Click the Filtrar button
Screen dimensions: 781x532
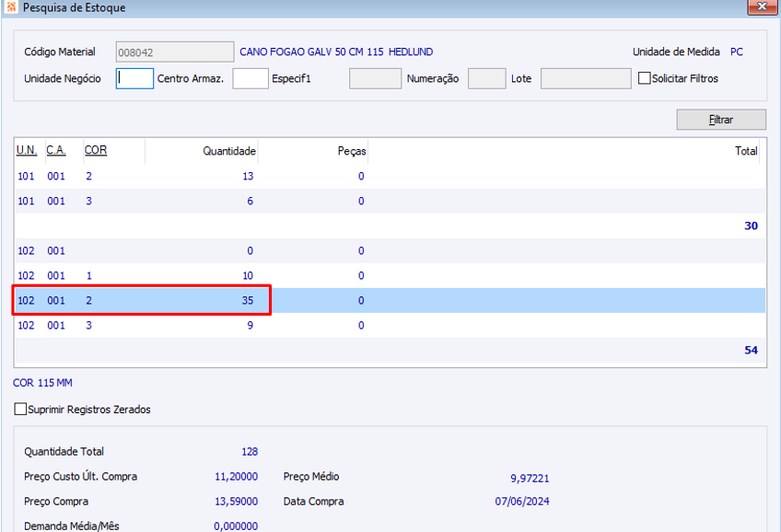point(721,120)
